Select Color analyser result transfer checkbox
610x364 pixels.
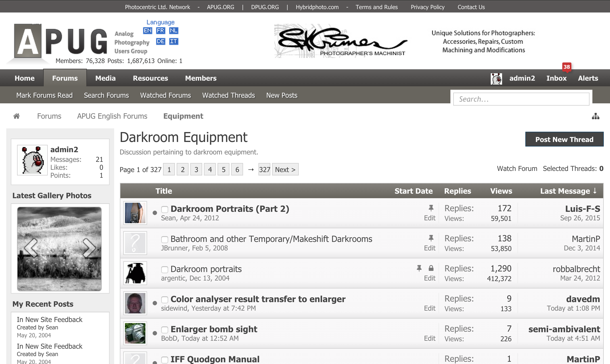click(165, 300)
